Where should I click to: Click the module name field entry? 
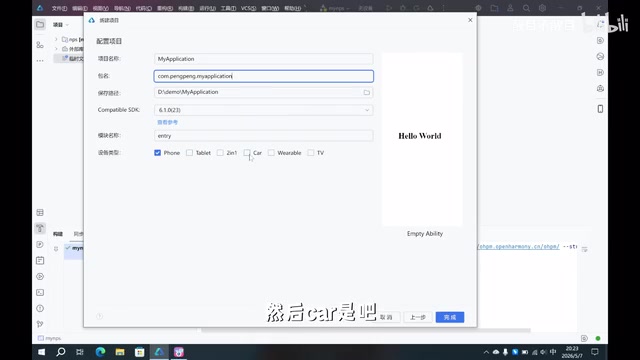[x=264, y=136]
